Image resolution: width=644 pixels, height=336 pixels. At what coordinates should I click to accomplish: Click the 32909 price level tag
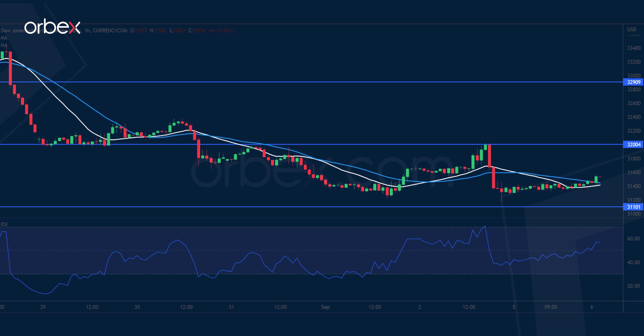(x=633, y=82)
